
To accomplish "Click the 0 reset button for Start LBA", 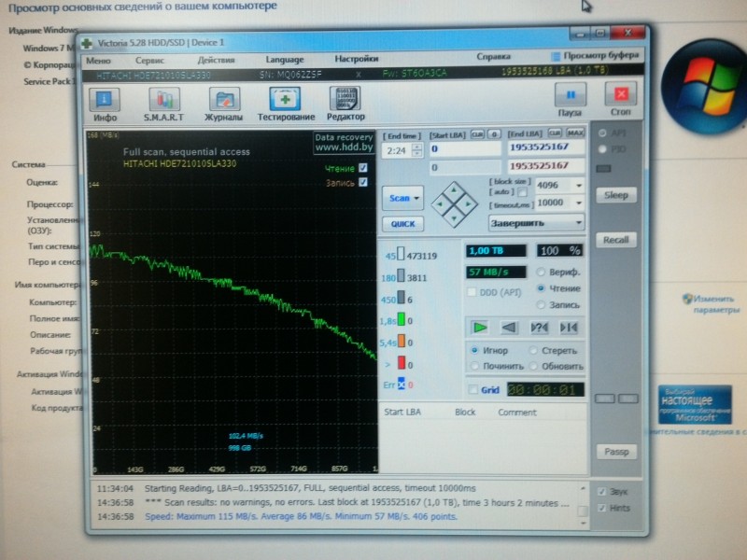I will pos(494,134).
